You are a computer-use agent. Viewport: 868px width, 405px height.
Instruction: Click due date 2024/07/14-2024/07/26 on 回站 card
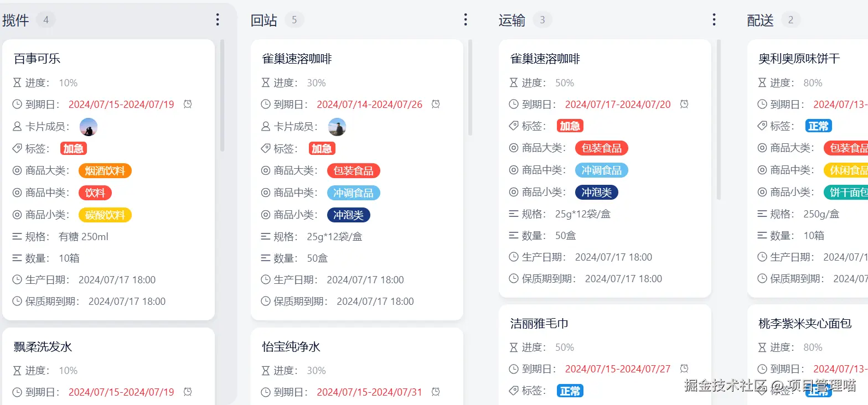click(x=370, y=104)
